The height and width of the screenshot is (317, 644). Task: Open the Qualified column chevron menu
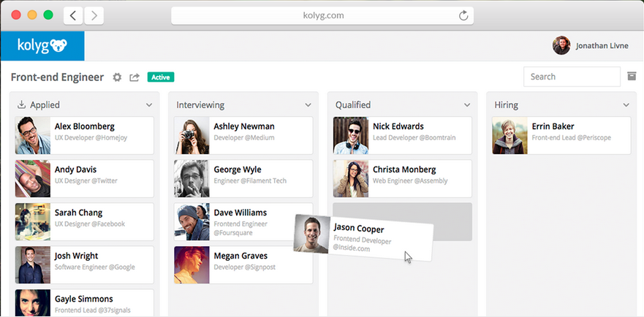(467, 105)
